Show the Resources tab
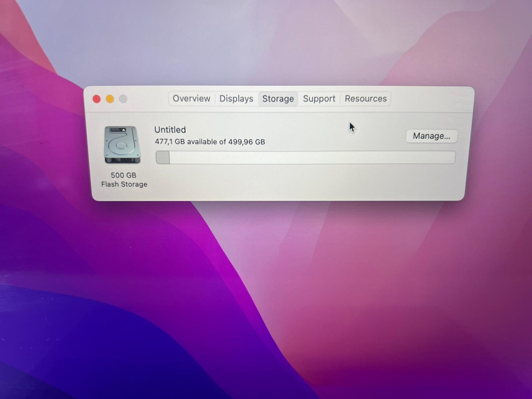The width and height of the screenshot is (532, 399). point(365,99)
